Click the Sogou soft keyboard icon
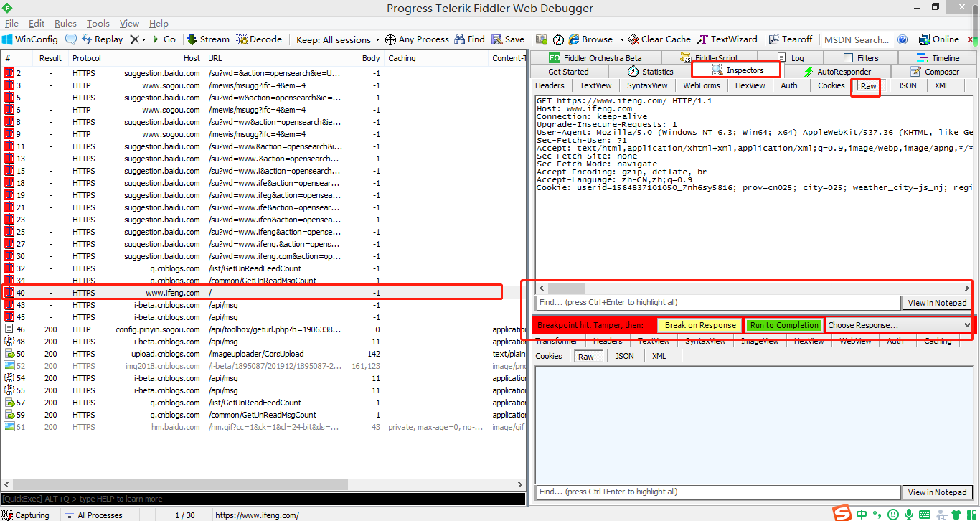Image resolution: width=980 pixels, height=521 pixels. pyautogui.click(x=925, y=514)
